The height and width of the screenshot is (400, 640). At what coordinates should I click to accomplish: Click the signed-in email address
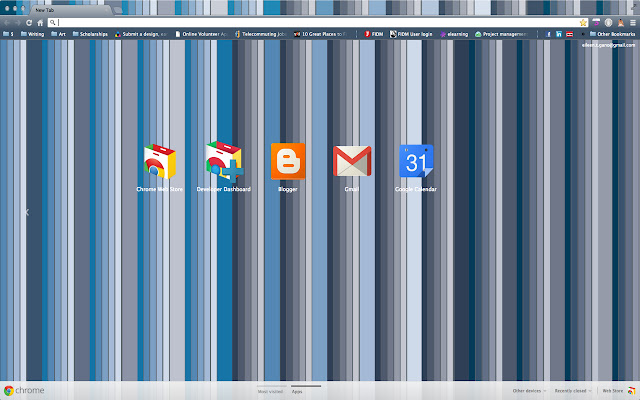pos(608,45)
